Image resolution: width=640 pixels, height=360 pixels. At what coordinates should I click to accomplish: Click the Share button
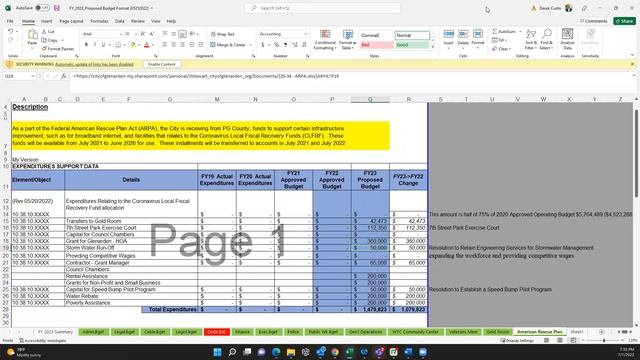pos(624,21)
